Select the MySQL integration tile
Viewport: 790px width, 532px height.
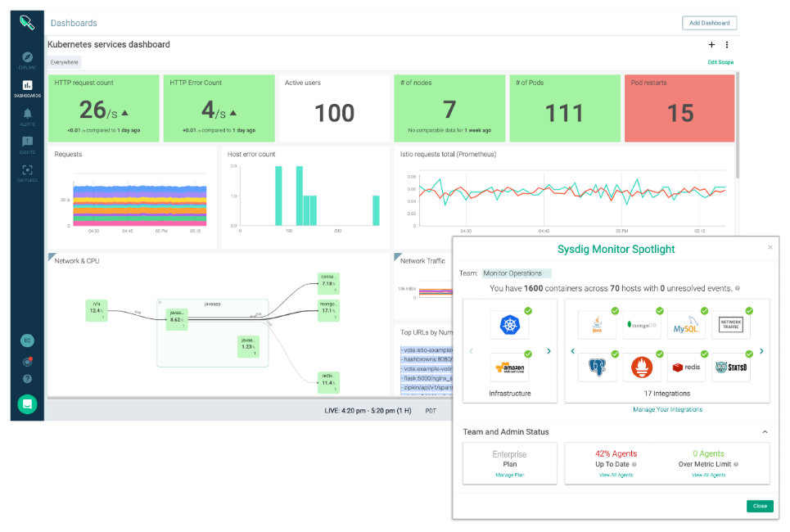[685, 326]
